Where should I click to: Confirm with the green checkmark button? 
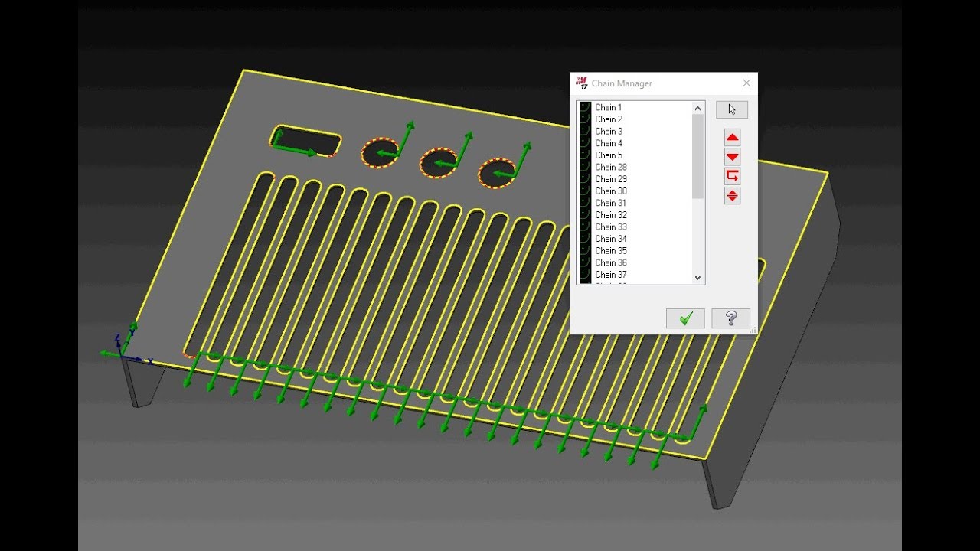click(685, 318)
